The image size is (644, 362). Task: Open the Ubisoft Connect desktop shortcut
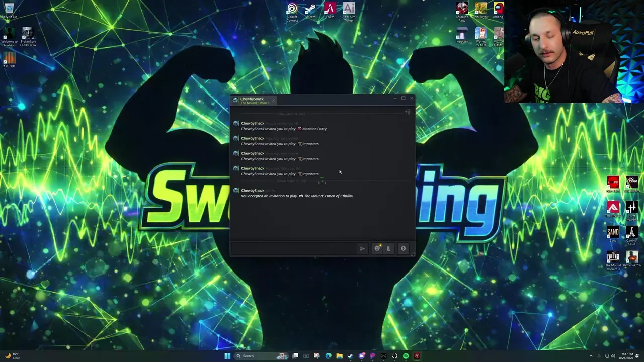[292, 12]
